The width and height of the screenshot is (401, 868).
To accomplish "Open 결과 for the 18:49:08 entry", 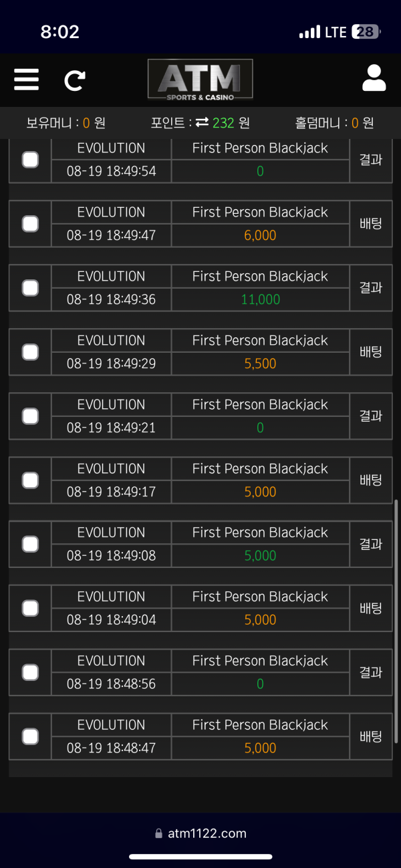I will [x=371, y=544].
